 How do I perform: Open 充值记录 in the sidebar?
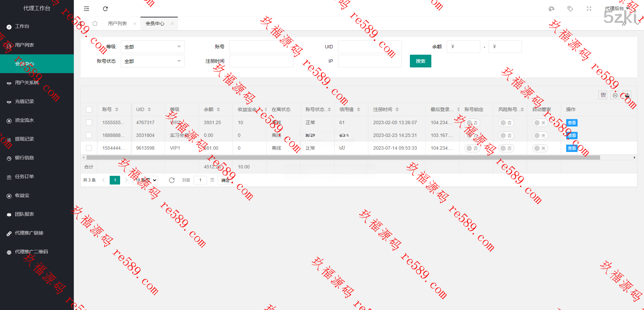tap(24, 101)
